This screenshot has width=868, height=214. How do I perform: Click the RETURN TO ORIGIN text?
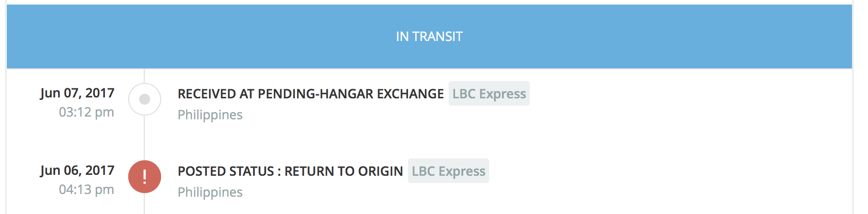tap(343, 171)
